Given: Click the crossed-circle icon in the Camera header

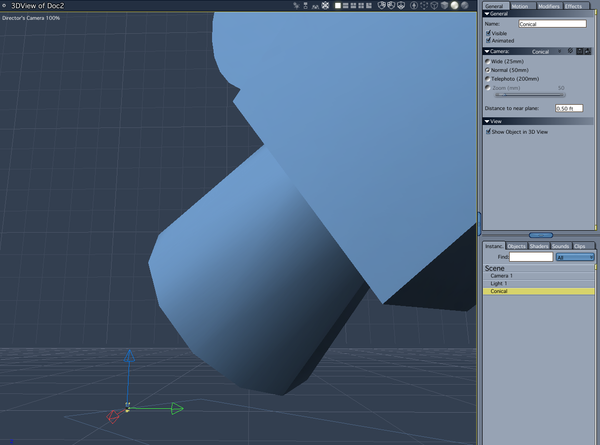Looking at the screenshot, I should coord(570,51).
